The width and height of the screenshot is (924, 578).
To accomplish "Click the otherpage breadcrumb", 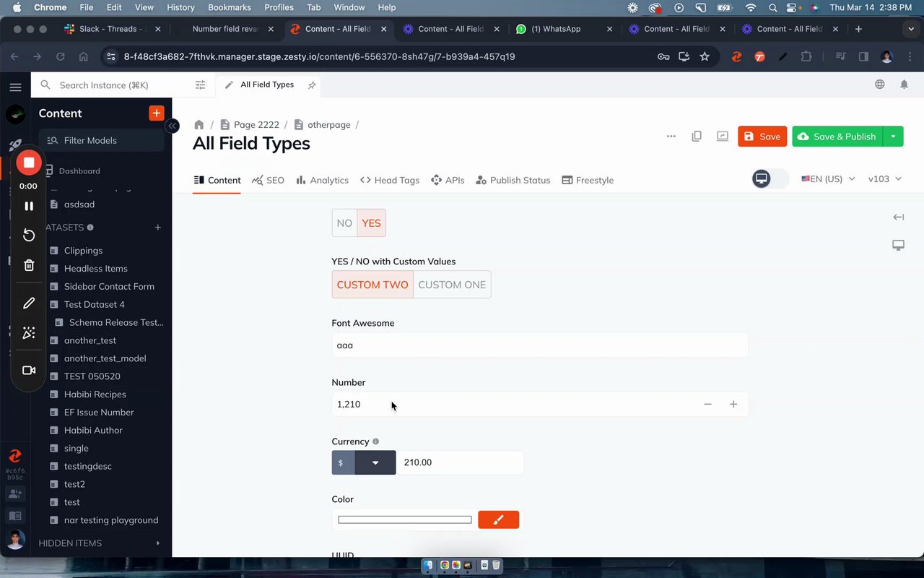I will pos(322,124).
